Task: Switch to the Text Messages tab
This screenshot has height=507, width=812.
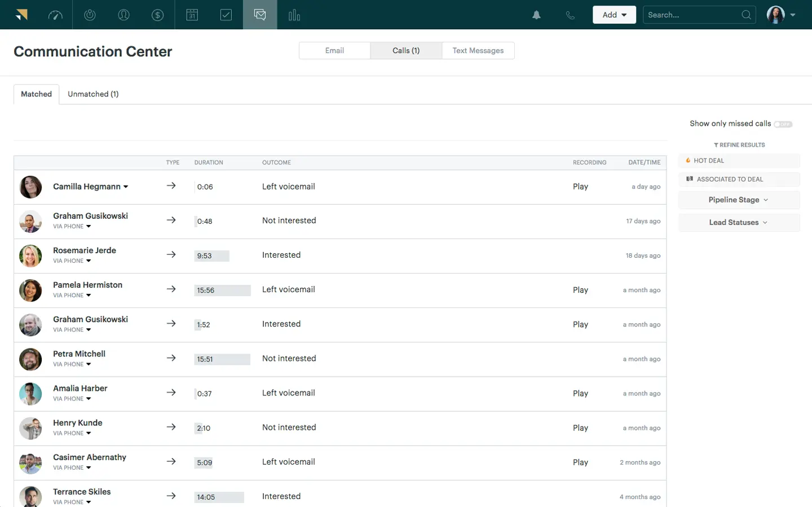Action: 478,50
